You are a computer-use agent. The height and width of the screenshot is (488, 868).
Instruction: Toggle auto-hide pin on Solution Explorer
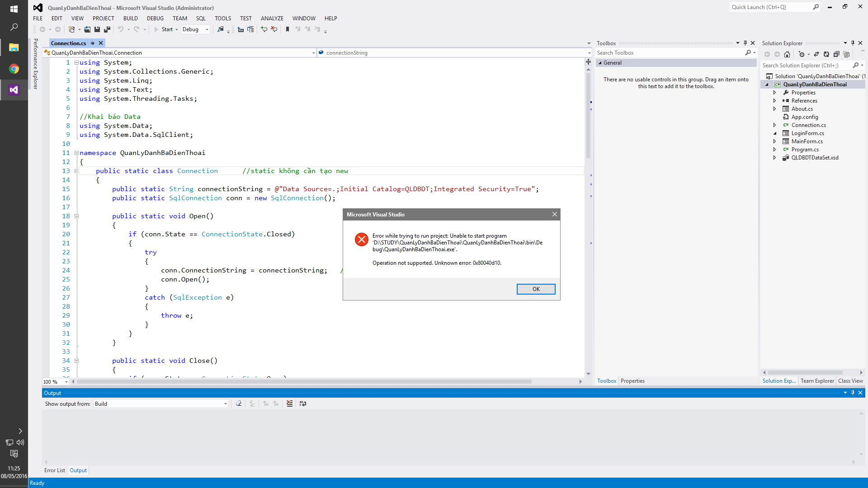pos(853,43)
